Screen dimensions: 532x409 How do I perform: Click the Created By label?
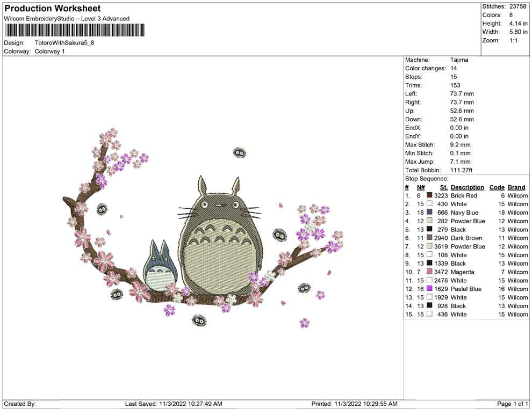[20, 404]
